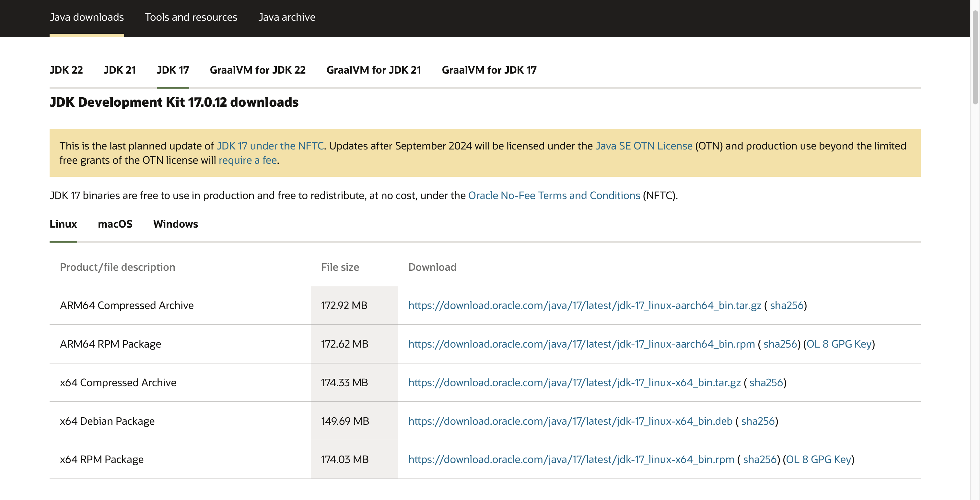Click 'ARM64 RPM Package' description cell
The image size is (980, 500).
(180, 344)
